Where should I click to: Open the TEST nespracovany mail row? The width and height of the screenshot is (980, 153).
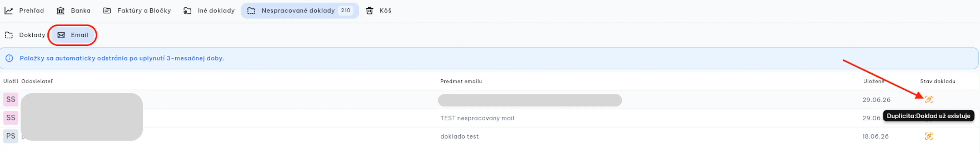490,118
